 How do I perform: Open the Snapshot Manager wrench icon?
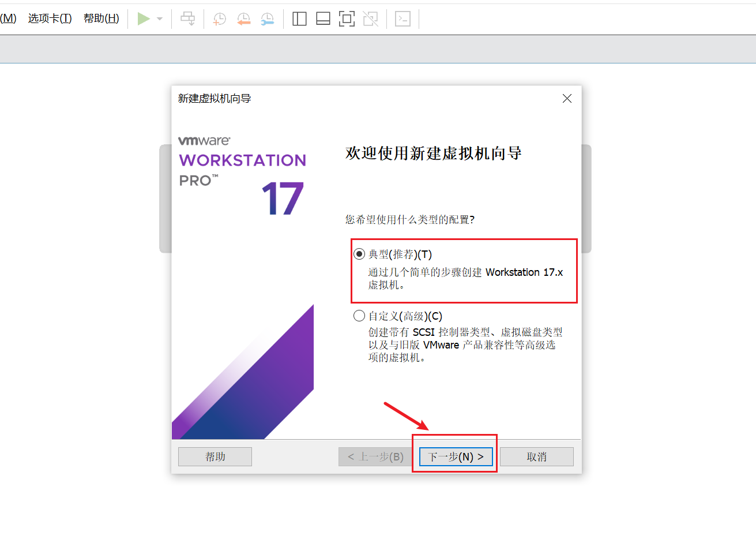[268, 19]
